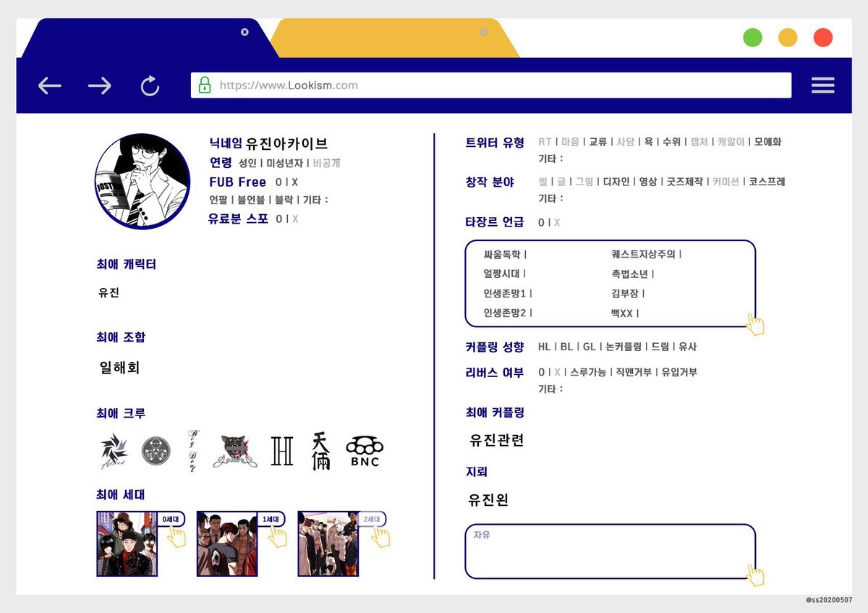868x613 pixels.
Task: Select 스루가능 under 리버스 여부
Action: tap(588, 372)
